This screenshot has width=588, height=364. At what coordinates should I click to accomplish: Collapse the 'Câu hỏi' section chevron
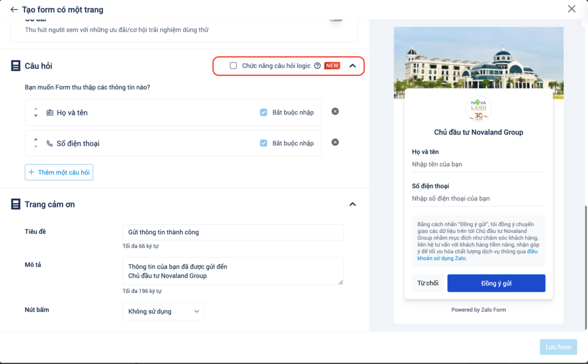353,65
